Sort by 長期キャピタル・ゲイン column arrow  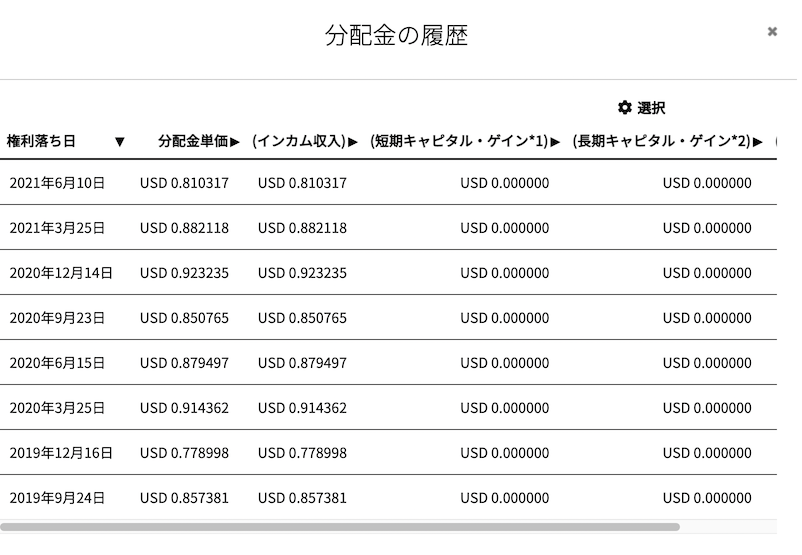[758, 142]
